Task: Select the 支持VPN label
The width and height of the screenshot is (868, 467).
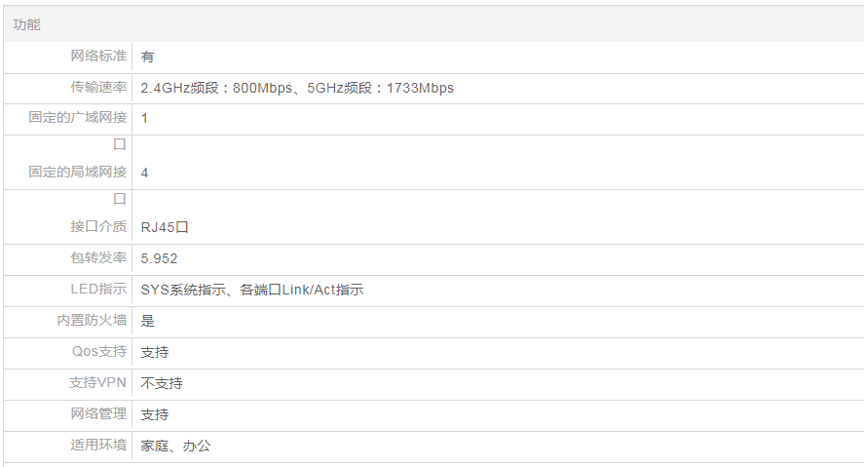Action: coord(97,382)
